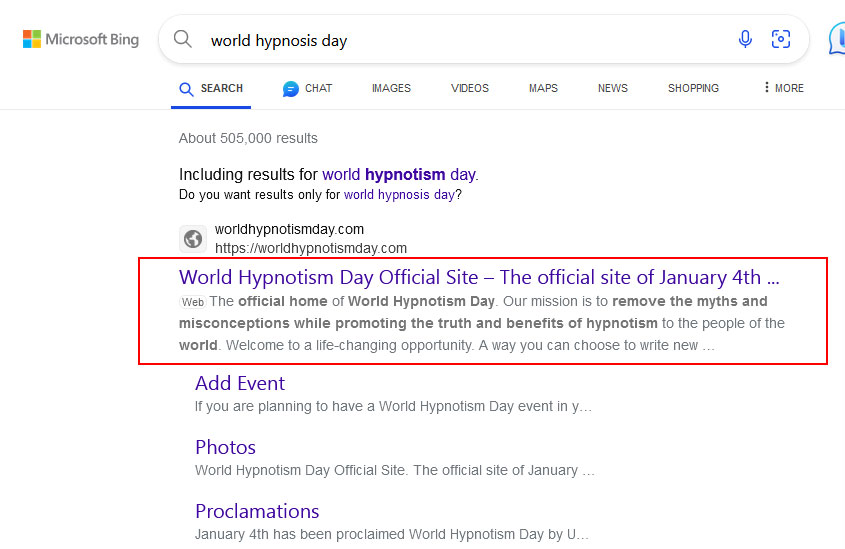Switch to the Images tab
Image resolution: width=845 pixels, height=549 pixels.
coord(391,88)
